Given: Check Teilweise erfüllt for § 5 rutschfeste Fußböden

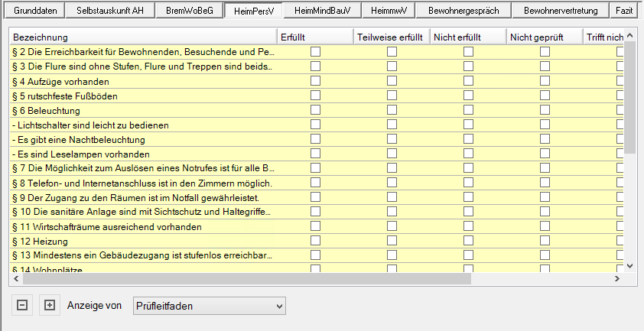Looking at the screenshot, I should click(392, 96).
